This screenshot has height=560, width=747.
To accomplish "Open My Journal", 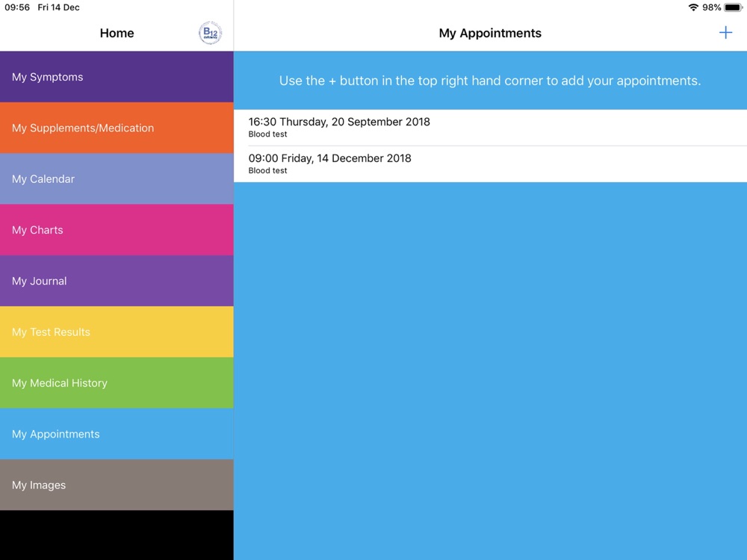I will tap(117, 281).
